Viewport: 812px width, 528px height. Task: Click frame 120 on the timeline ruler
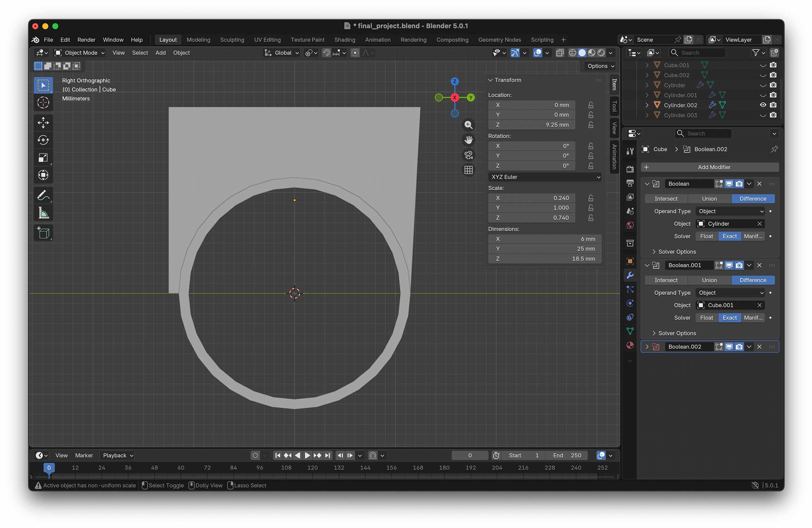click(312, 468)
